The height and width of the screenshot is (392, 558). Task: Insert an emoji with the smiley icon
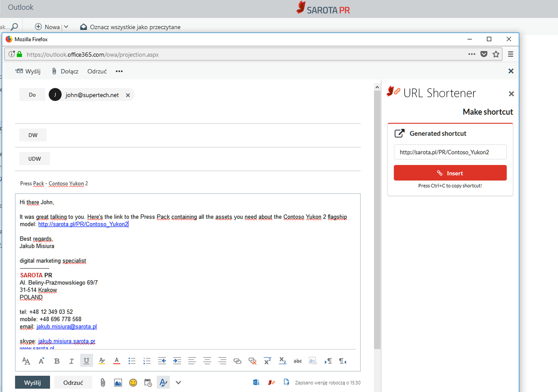[133, 382]
